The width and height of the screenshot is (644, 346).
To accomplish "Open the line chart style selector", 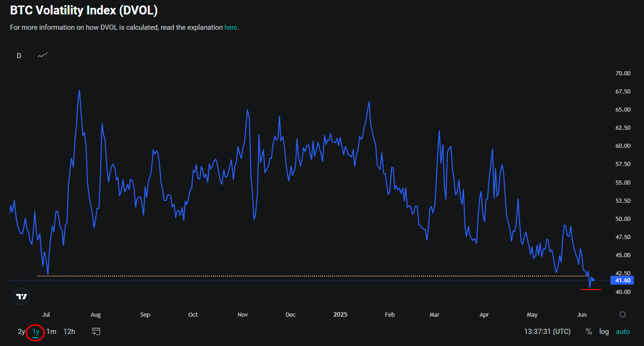I will coord(43,55).
